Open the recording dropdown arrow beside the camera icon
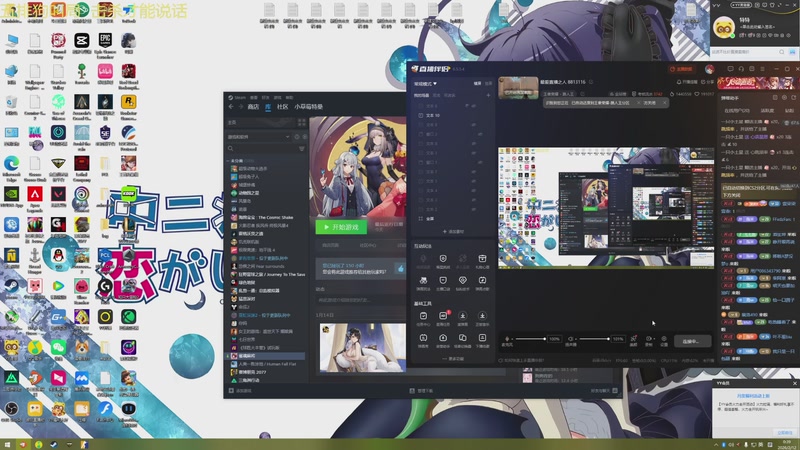800x450 pixels. tap(654, 339)
